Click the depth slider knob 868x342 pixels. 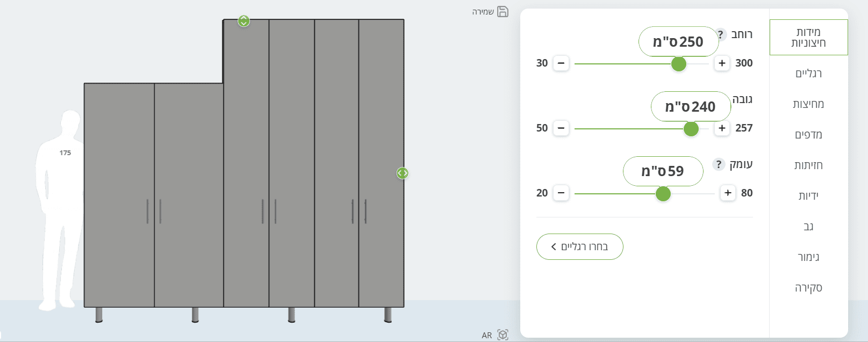point(663,194)
